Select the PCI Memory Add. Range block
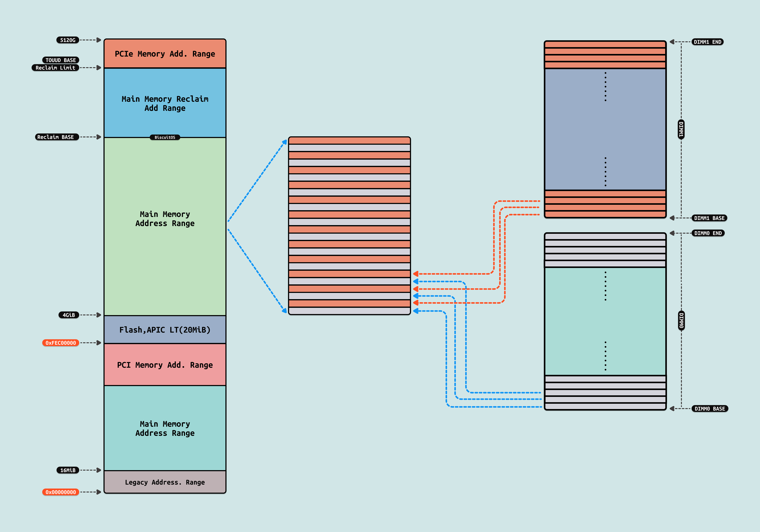Screen dimensions: 760x532 click(x=165, y=365)
